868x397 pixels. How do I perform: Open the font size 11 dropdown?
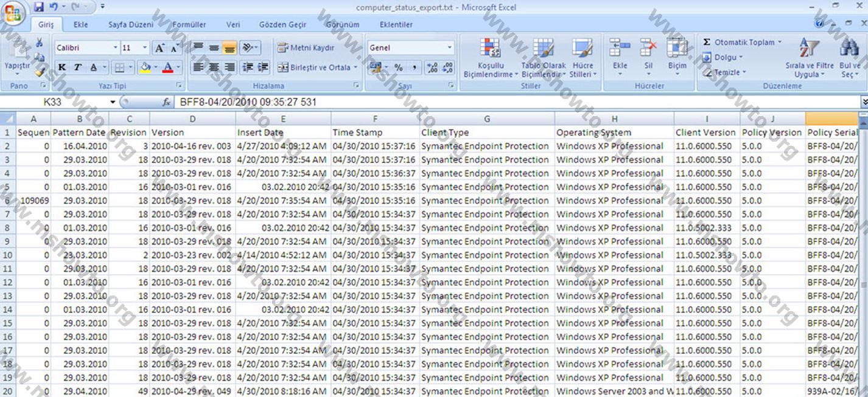(145, 47)
